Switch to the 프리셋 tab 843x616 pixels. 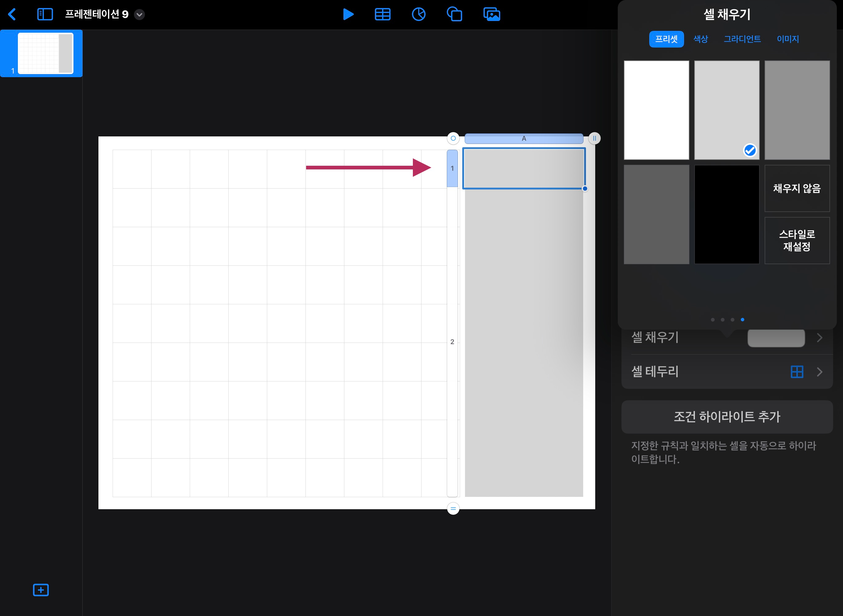pyautogui.click(x=666, y=39)
